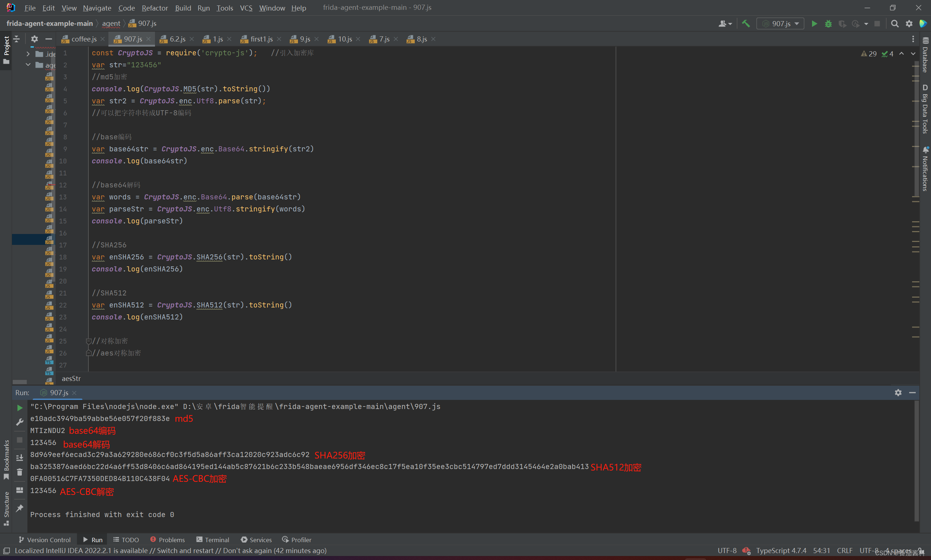
Task: Open Search Everywhere magnifier
Action: [894, 24]
